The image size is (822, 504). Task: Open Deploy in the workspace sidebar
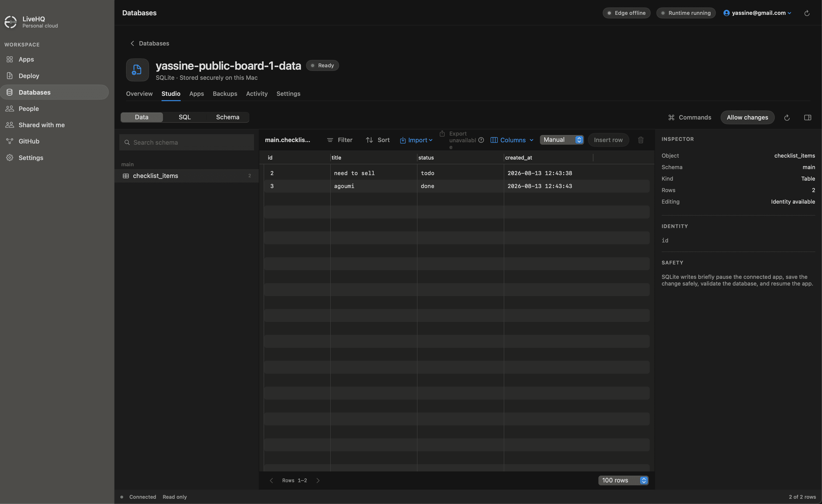tap(54, 76)
